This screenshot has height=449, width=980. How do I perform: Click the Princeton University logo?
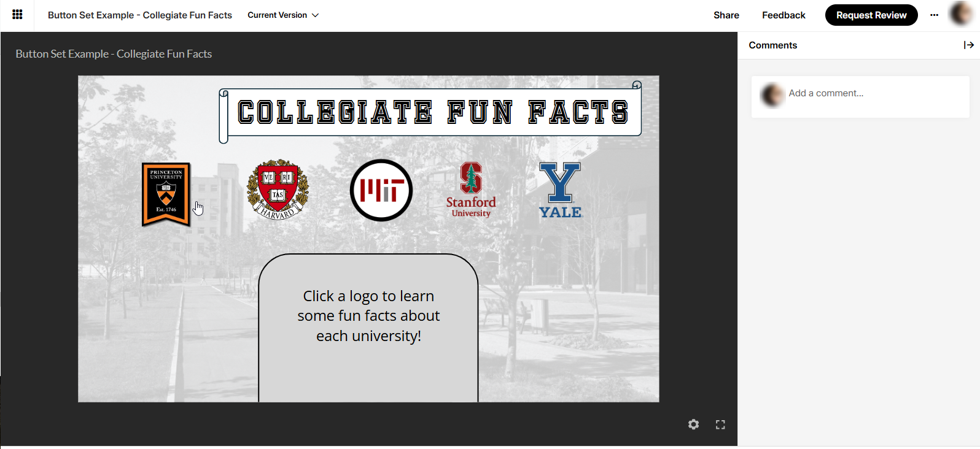[x=166, y=194]
